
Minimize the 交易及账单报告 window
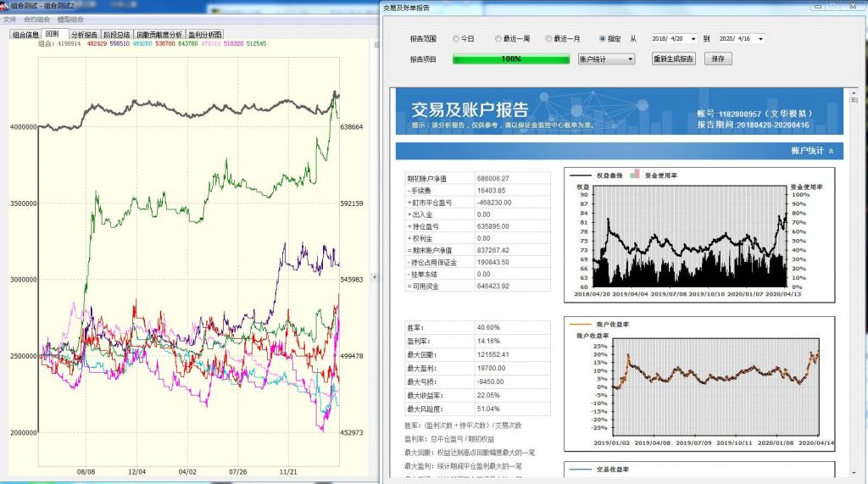coord(817,6)
